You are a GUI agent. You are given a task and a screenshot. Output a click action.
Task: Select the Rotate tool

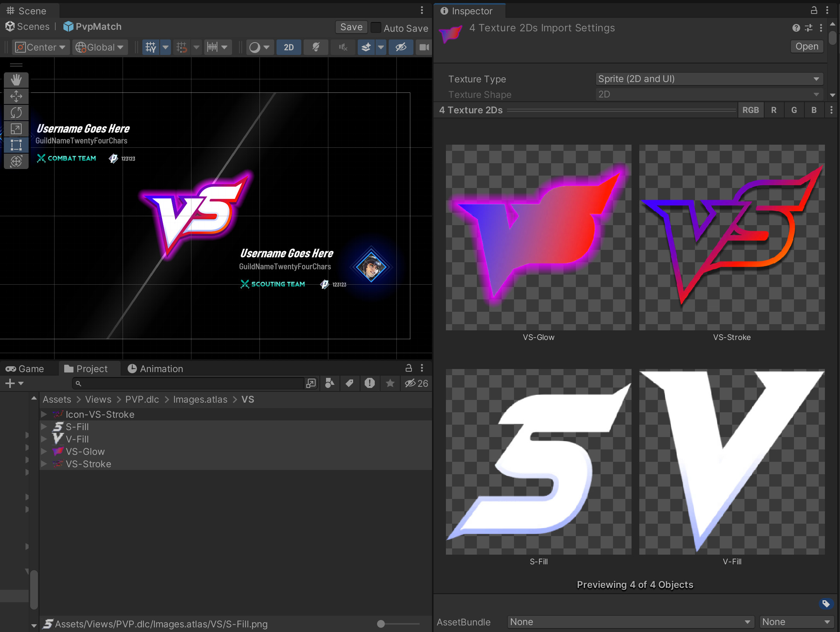(x=16, y=113)
